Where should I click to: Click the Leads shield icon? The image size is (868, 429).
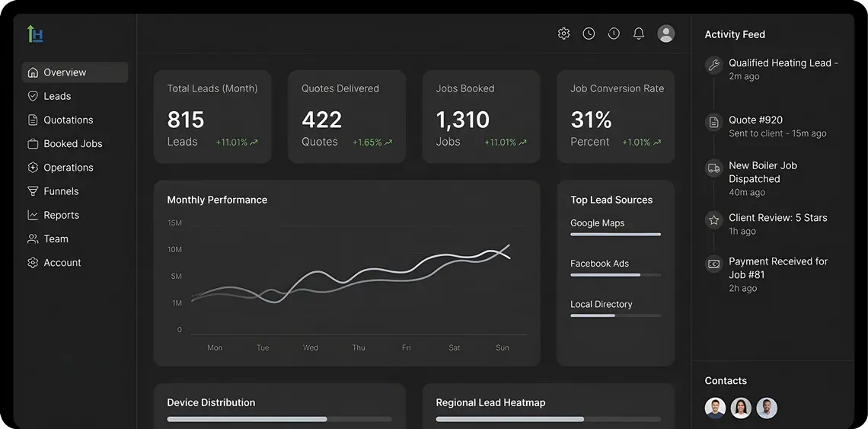click(x=33, y=97)
